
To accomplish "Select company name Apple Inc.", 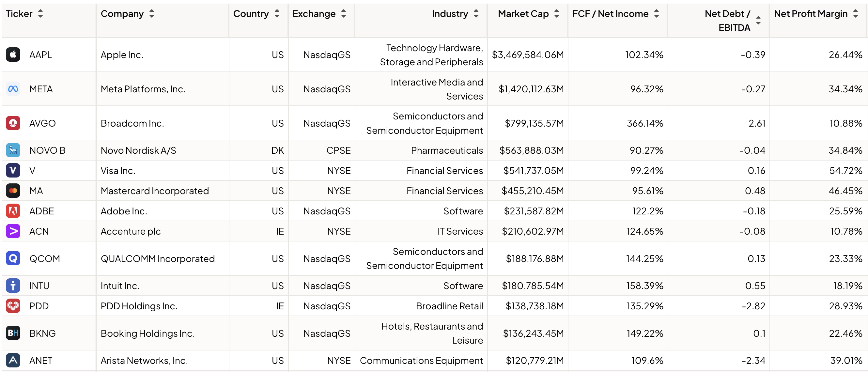I will 122,55.
